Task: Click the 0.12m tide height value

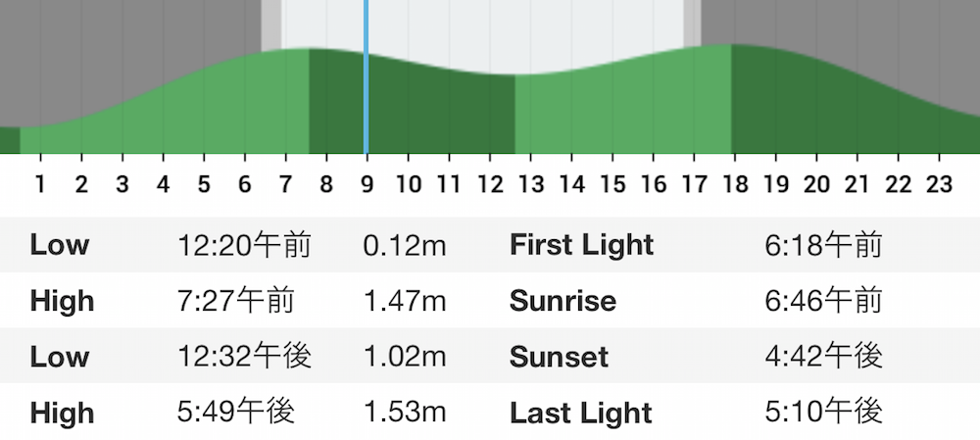Action: point(405,244)
